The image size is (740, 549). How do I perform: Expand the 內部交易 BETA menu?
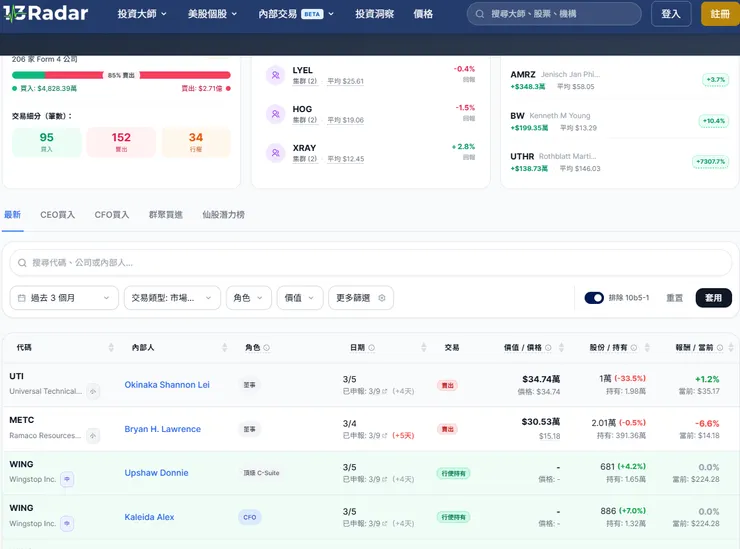(x=296, y=14)
